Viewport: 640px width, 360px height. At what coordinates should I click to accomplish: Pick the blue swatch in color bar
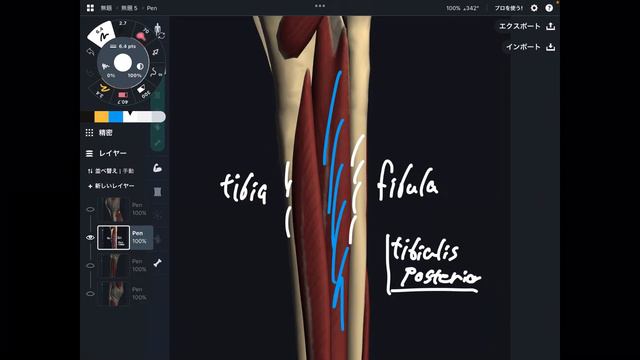[116, 117]
